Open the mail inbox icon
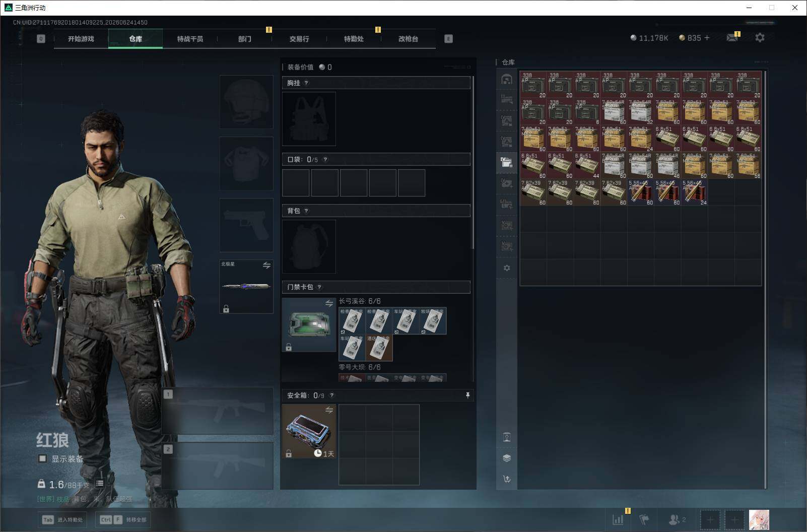The image size is (807, 532). 732,38
